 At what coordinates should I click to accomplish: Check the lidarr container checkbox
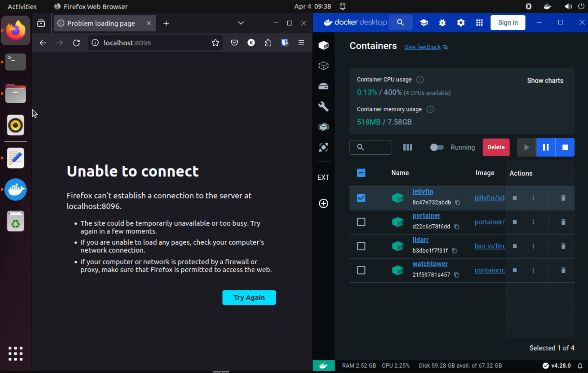coord(361,246)
